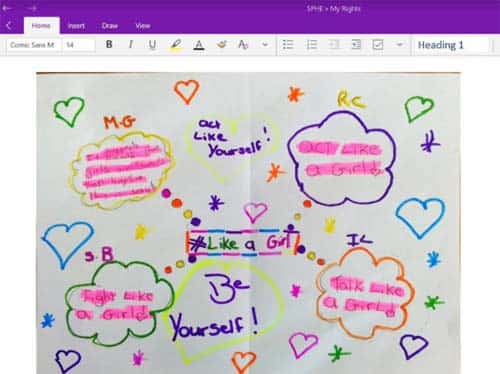The image size is (500, 374).
Task: Toggle Underline formatting
Action: (x=152, y=44)
